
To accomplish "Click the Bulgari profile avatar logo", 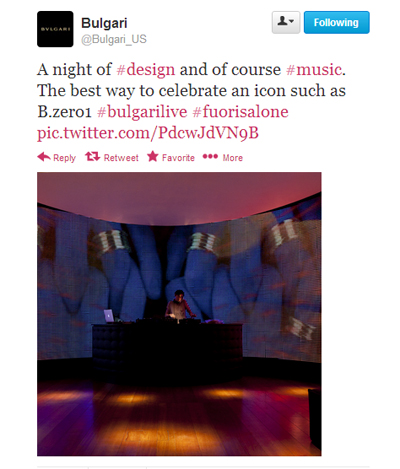I will coord(55,29).
